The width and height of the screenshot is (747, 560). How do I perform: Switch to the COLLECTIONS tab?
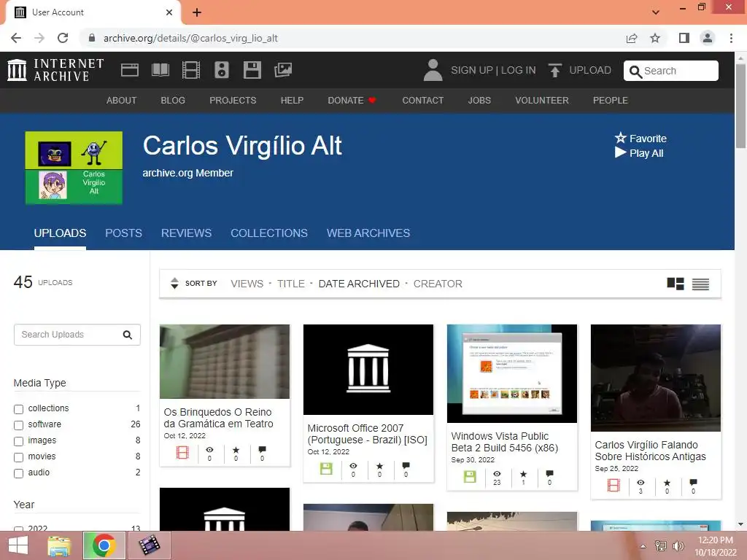point(269,233)
